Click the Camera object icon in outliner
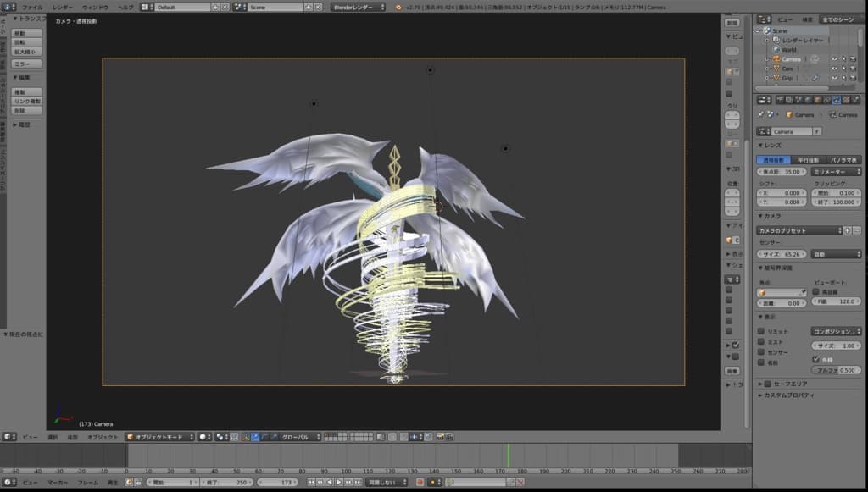Viewport: 868px width, 492px height. (776, 59)
